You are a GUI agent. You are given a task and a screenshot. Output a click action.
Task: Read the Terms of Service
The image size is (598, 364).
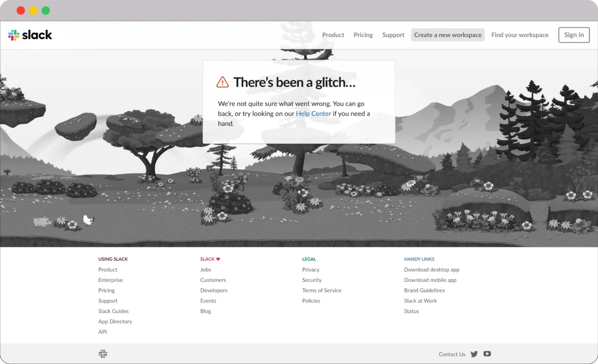tap(322, 290)
